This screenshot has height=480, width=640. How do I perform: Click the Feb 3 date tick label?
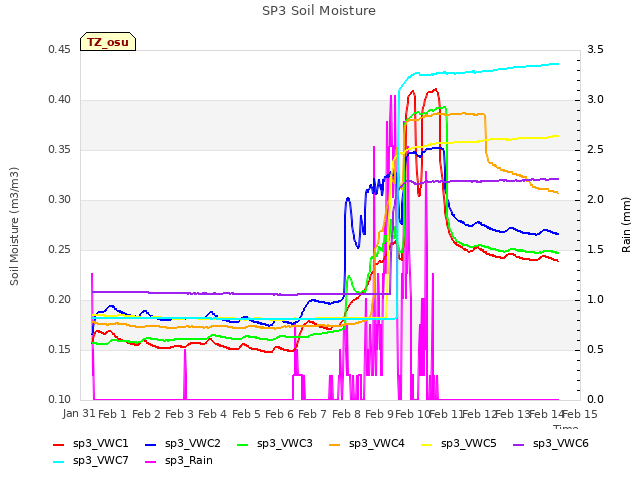pos(179,414)
